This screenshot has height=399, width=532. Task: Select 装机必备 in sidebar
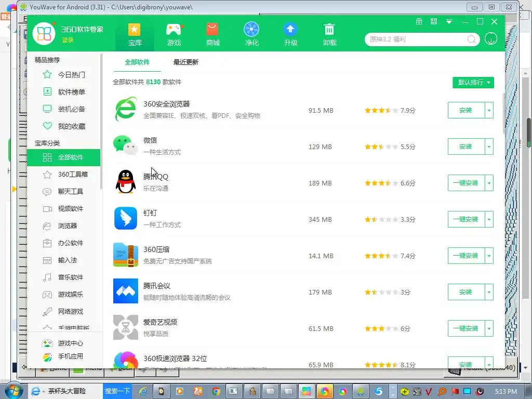point(64,109)
